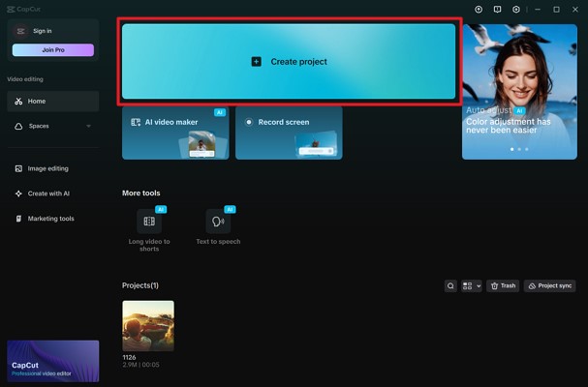Open the AI video maker tool
The height and width of the screenshot is (387, 588).
point(175,133)
